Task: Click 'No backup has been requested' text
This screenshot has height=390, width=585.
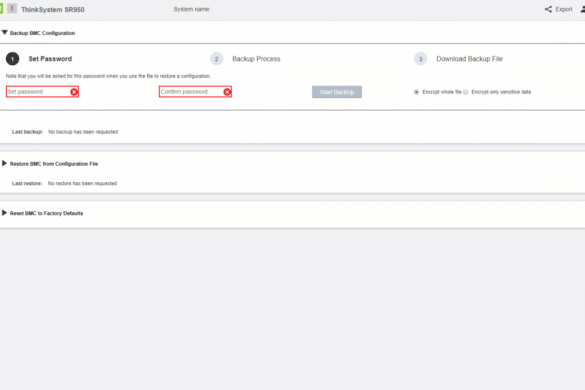Action: [x=83, y=132]
